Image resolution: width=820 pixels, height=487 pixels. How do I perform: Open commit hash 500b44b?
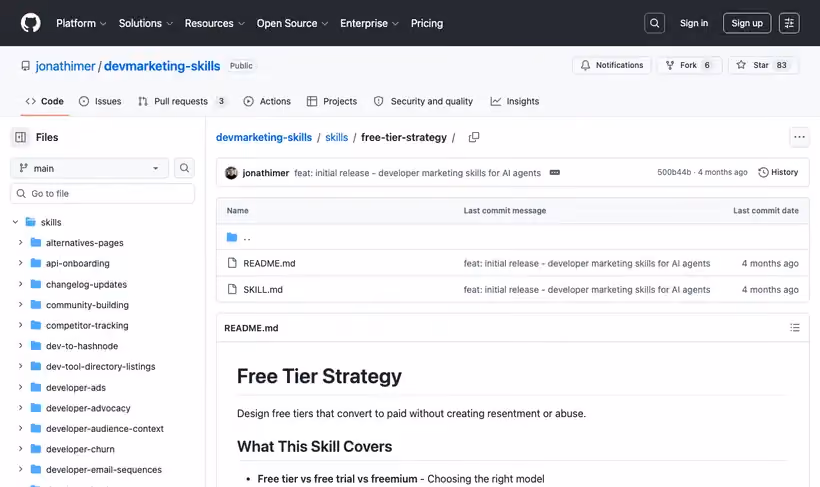(674, 172)
